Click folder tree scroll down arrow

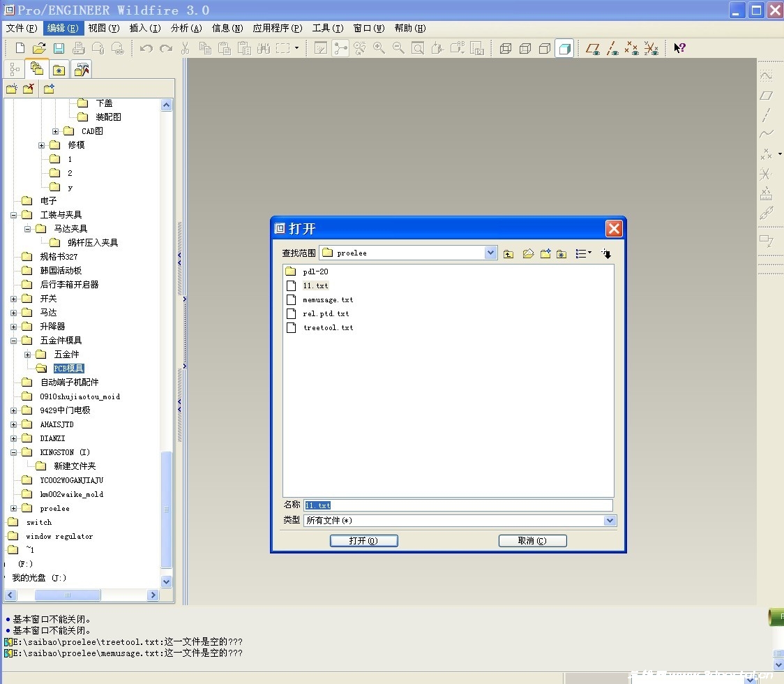coord(167,581)
